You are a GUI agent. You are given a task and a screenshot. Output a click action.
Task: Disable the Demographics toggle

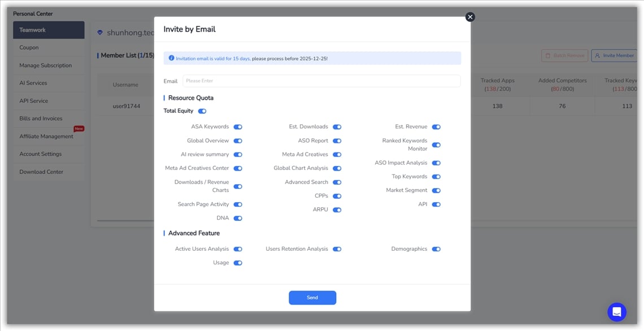click(436, 249)
